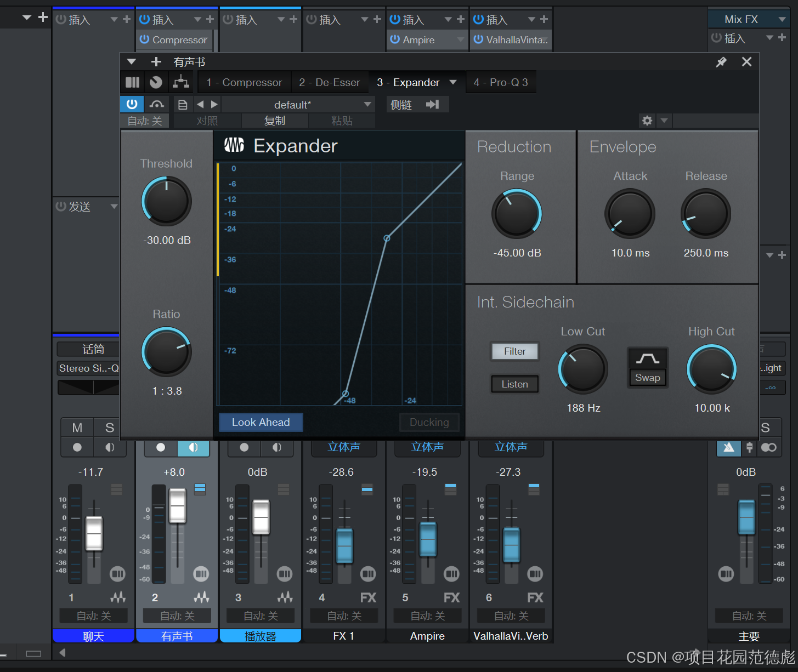Click record arm on channel 3 播放器
The image size is (798, 672).
pos(244,447)
